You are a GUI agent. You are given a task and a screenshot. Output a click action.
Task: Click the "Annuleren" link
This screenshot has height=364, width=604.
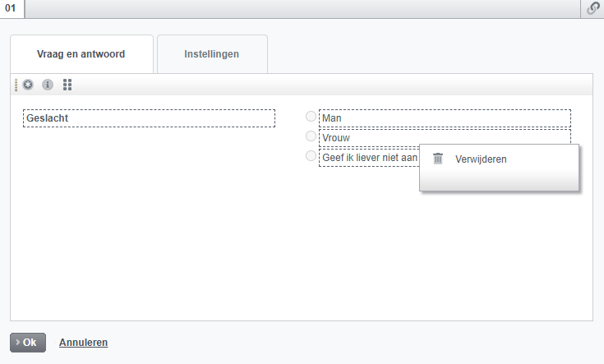[83, 343]
